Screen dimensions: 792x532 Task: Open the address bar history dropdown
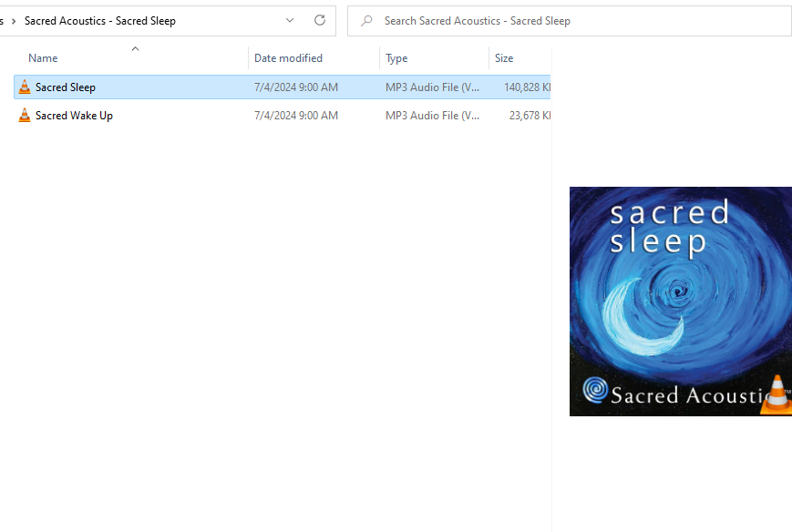click(x=290, y=20)
